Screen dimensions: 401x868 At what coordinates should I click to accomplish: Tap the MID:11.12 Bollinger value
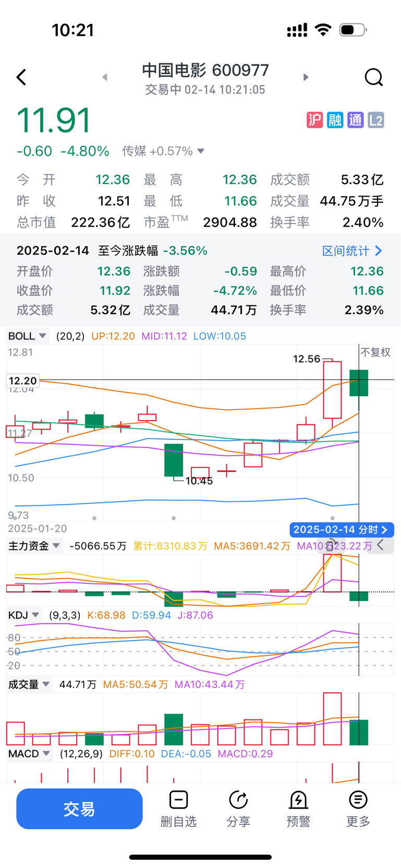point(164,336)
